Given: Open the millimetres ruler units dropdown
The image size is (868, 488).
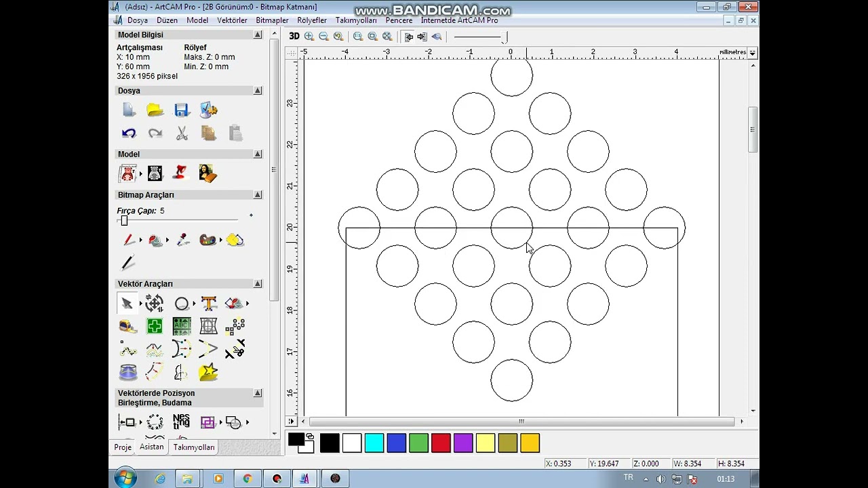Looking at the screenshot, I should pyautogui.click(x=753, y=53).
